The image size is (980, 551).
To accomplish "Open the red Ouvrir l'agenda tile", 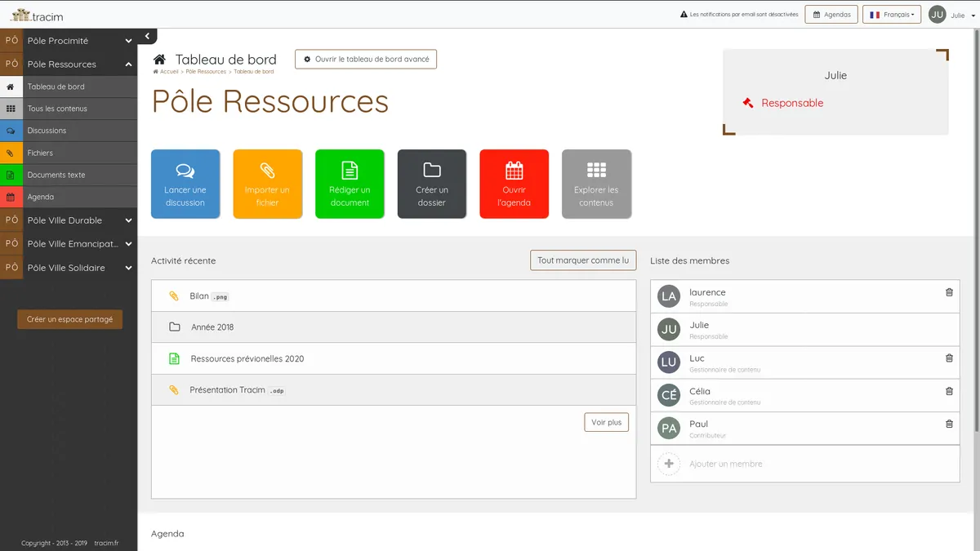I will tap(514, 184).
